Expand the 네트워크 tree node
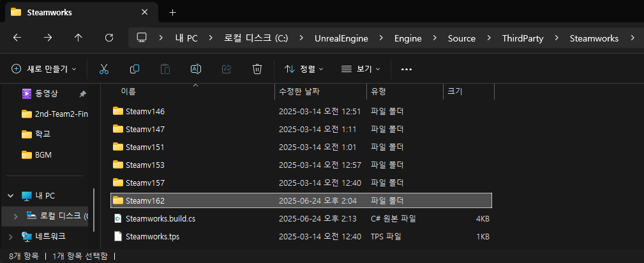644x263 pixels. 11,236
